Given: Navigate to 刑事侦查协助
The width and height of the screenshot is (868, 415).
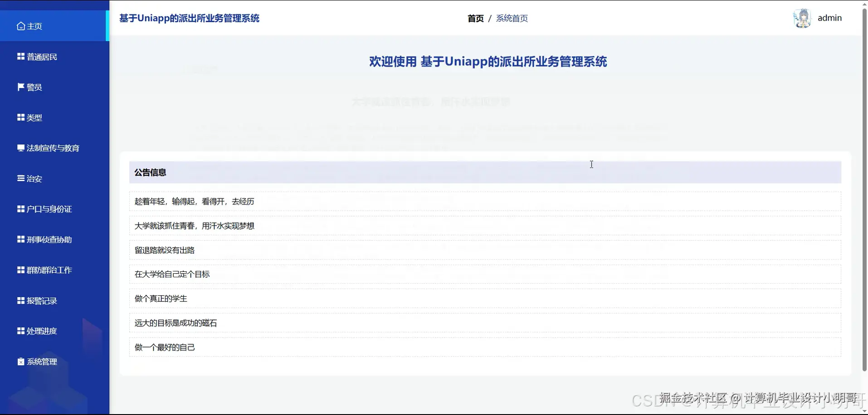Looking at the screenshot, I should tap(54, 239).
